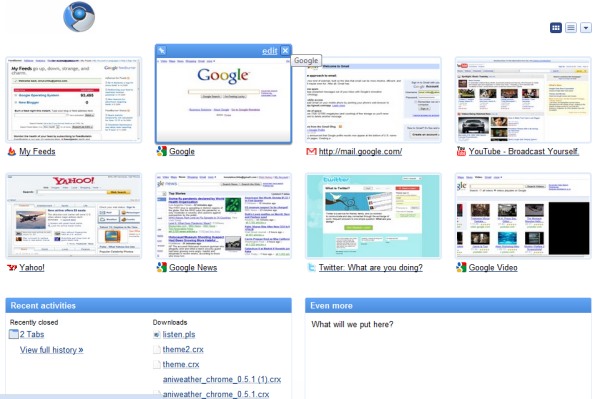The width and height of the screenshot is (600, 399).
Task: Click the My Feeds link
Action: pos(37,151)
